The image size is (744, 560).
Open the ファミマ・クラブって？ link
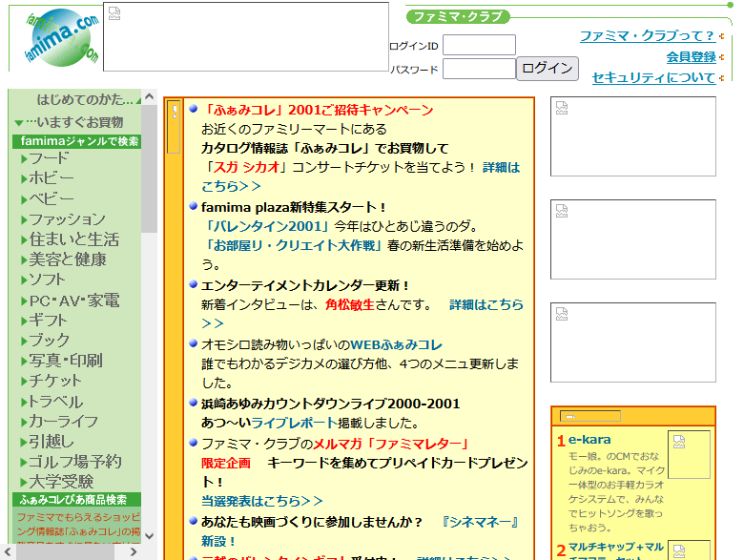(648, 35)
